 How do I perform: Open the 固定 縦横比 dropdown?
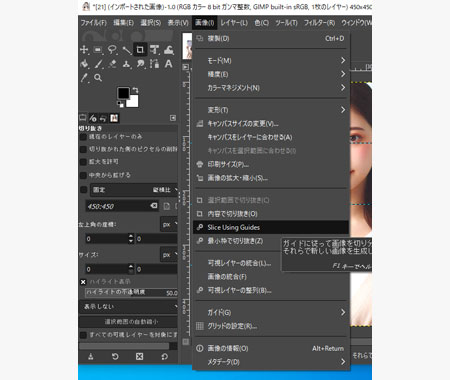(135, 190)
